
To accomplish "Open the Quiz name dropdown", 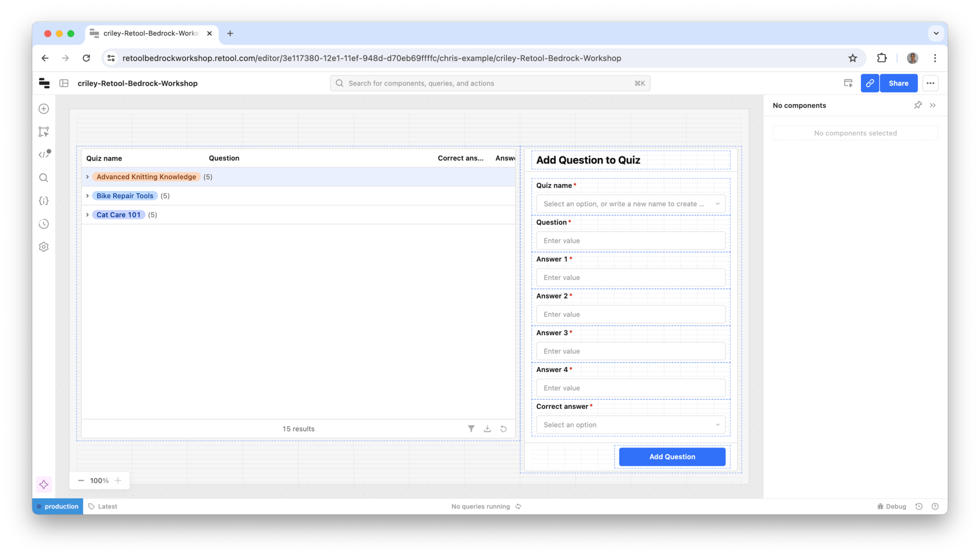I will pos(630,204).
